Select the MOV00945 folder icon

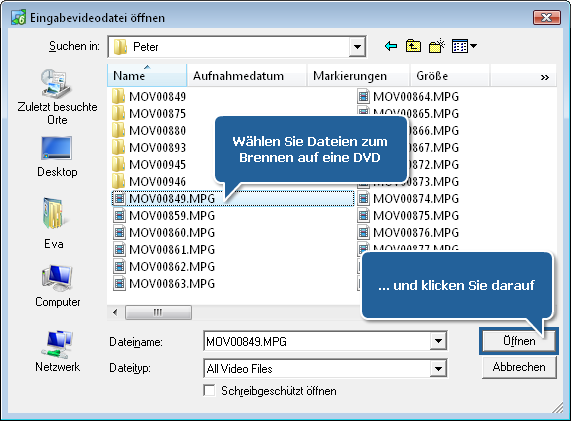click(119, 165)
